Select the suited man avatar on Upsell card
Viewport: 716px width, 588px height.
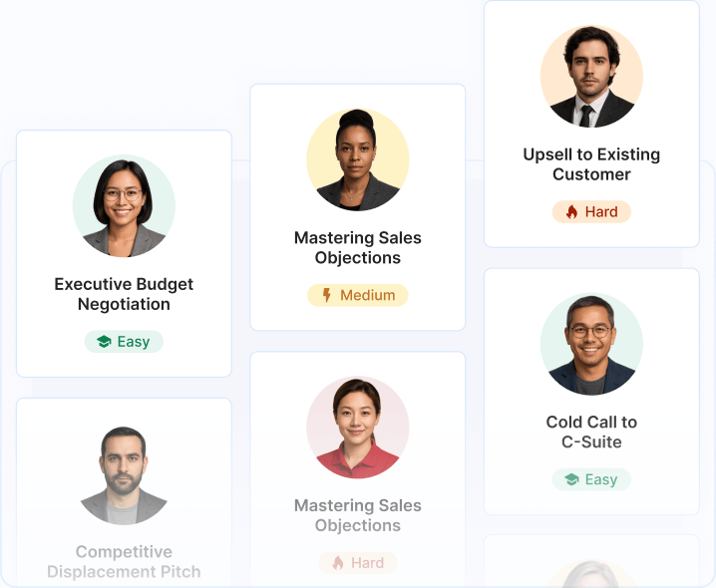(591, 76)
